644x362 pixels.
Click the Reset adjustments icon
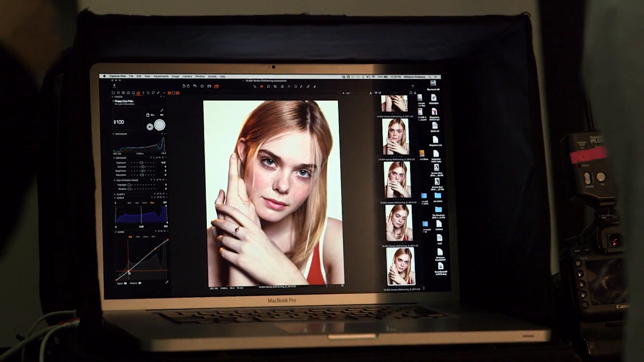point(195,86)
